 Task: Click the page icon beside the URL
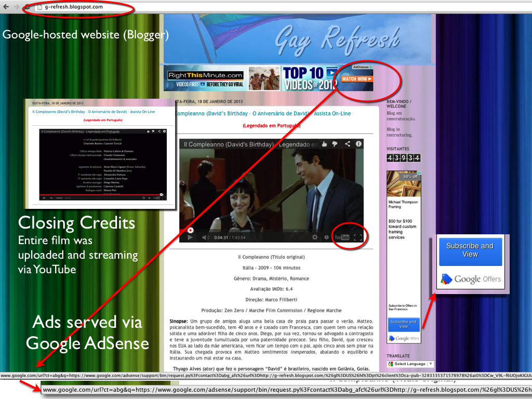tap(39, 7)
